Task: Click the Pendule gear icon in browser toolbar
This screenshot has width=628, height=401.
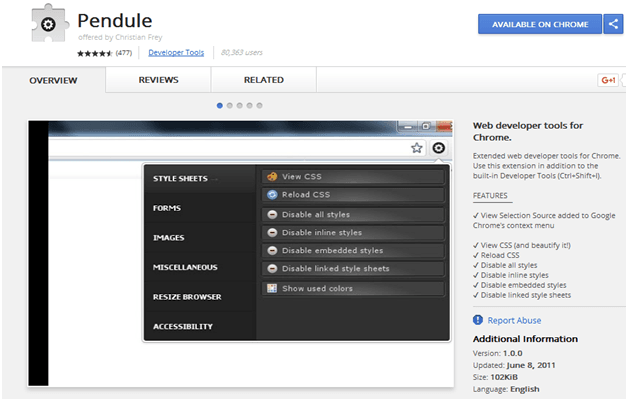Action: (439, 148)
